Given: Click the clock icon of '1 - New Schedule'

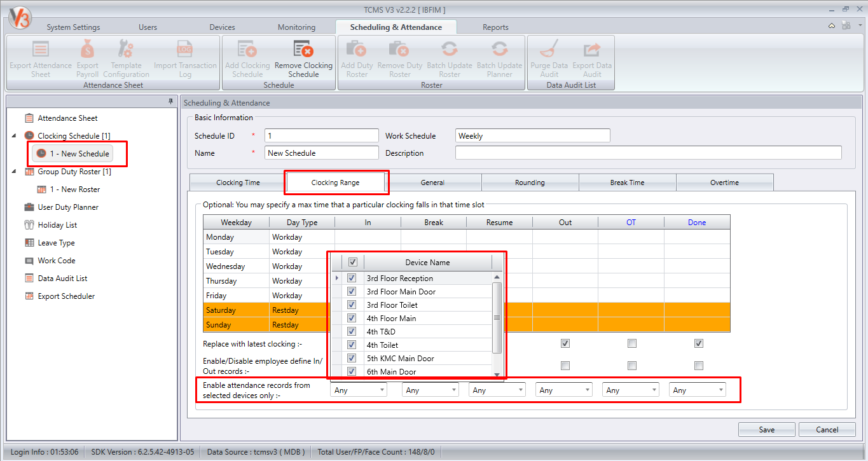Looking at the screenshot, I should [41, 154].
